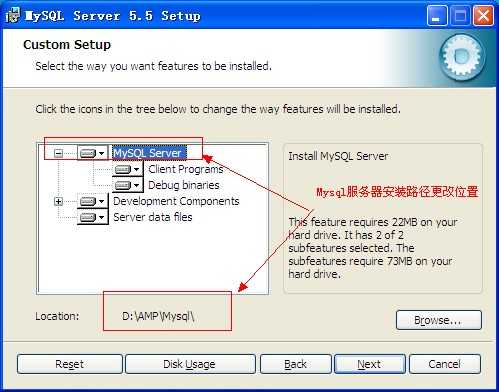This screenshot has width=499, height=392.
Task: Click the gear graphic in header
Action: (462, 57)
